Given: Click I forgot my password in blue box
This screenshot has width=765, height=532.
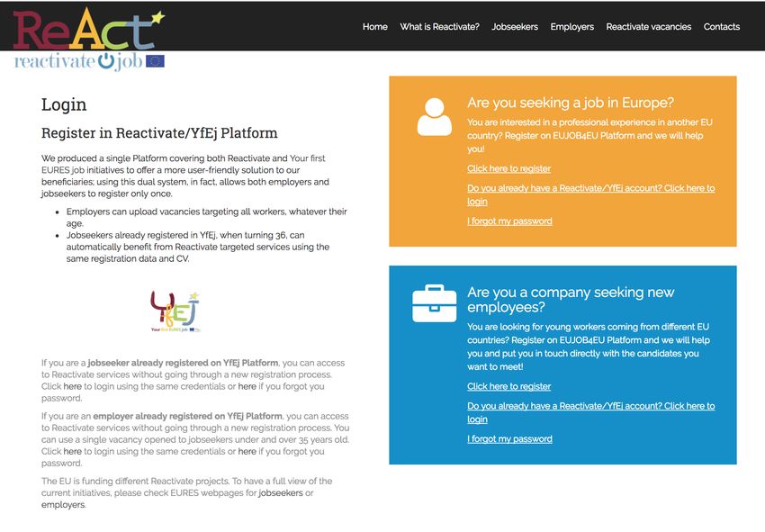Looking at the screenshot, I should tap(509, 439).
